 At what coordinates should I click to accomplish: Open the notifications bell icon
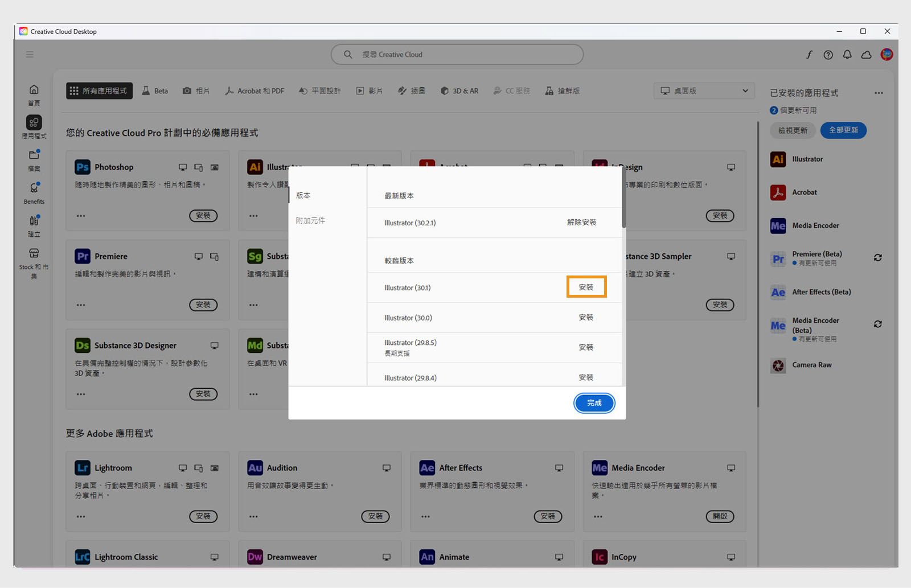(847, 54)
